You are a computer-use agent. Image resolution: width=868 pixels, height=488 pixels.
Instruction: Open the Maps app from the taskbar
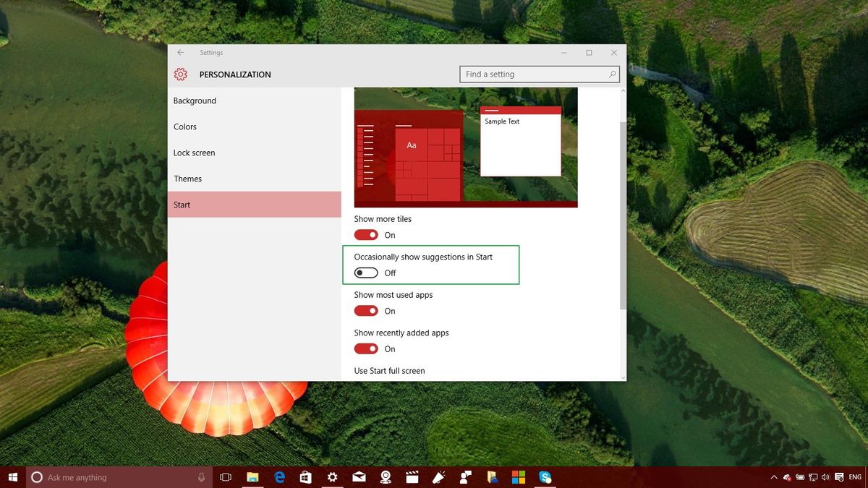(x=386, y=477)
